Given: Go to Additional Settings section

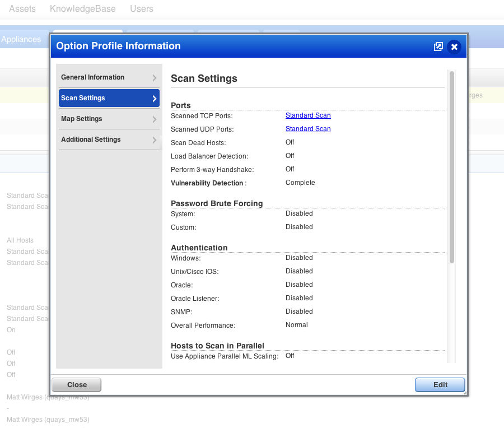Looking at the screenshot, I should (x=109, y=139).
